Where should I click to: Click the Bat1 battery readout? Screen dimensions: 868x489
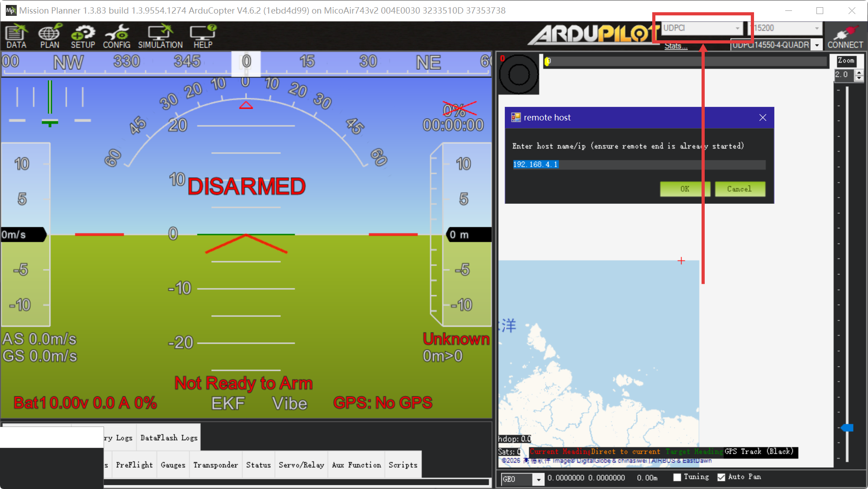pyautogui.click(x=85, y=403)
